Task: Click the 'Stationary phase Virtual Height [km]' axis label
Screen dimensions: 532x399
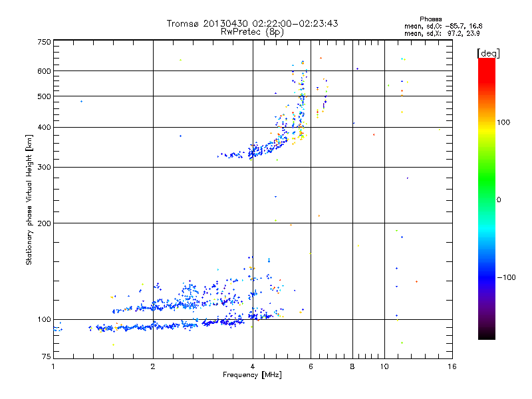Action: [29, 199]
